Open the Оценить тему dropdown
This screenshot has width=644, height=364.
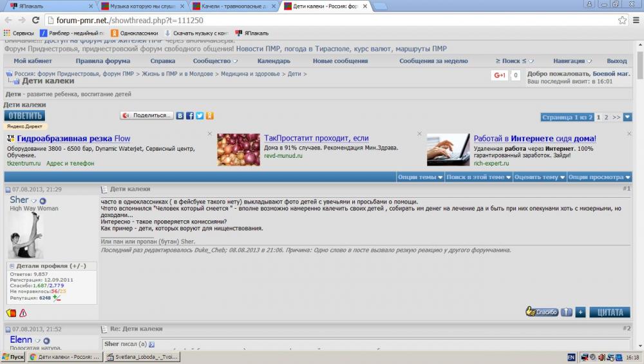click(540, 177)
